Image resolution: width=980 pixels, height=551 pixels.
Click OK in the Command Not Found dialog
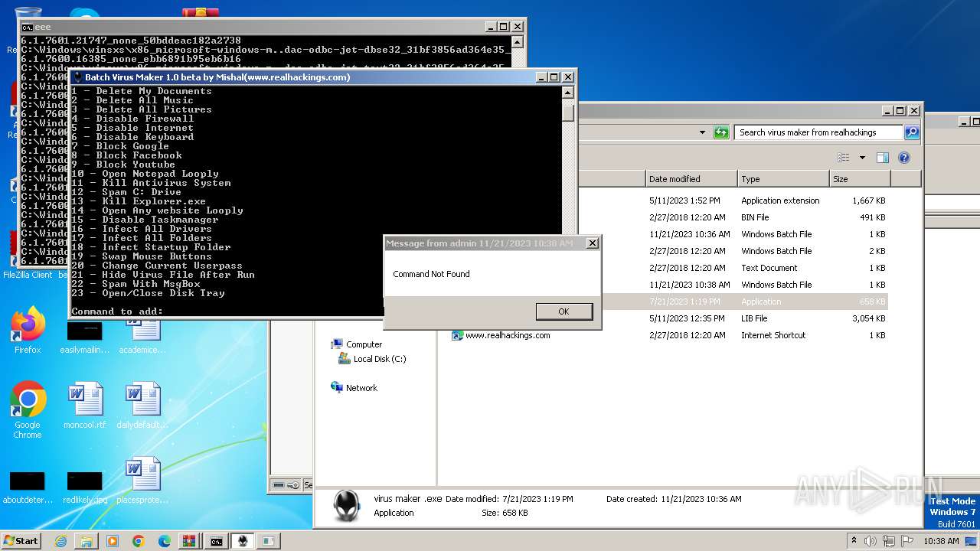point(564,311)
